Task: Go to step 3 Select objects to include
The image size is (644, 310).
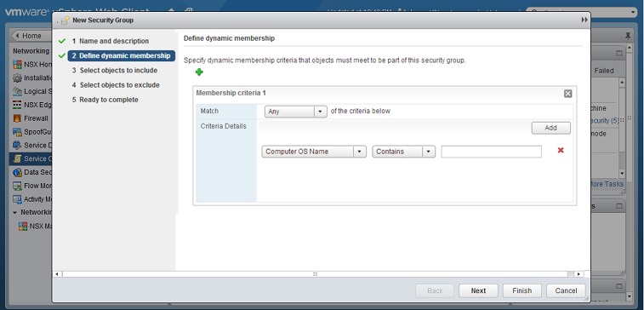Action: tap(115, 71)
